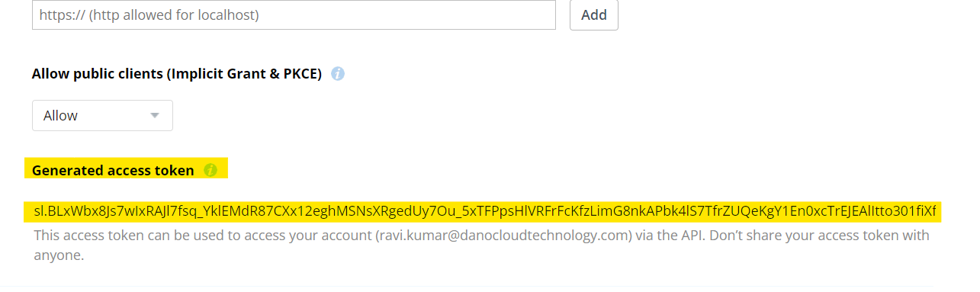Select the 'Allow' text in the dropdown
Screen dimensions: 980x292
pos(60,116)
